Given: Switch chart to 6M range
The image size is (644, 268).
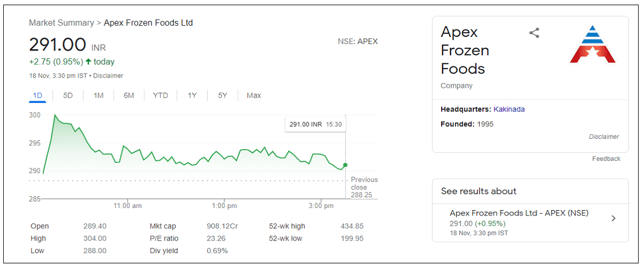Looking at the screenshot, I should pyautogui.click(x=129, y=95).
